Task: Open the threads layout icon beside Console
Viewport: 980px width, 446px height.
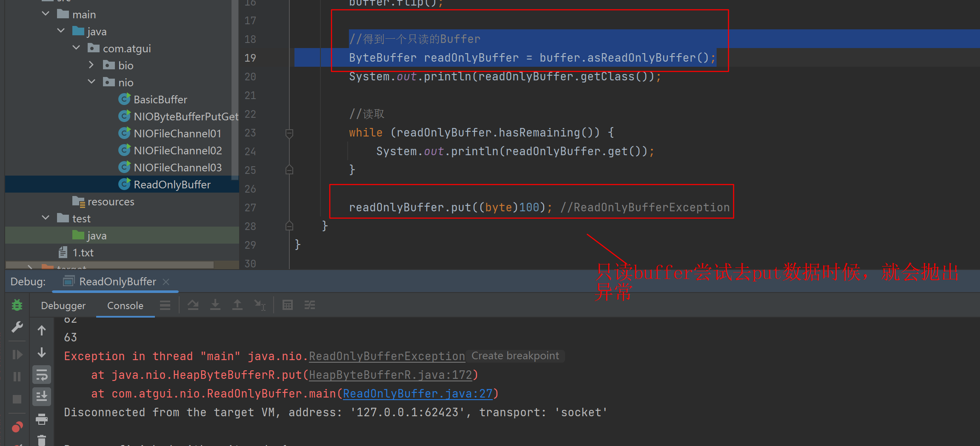Action: pyautogui.click(x=165, y=305)
